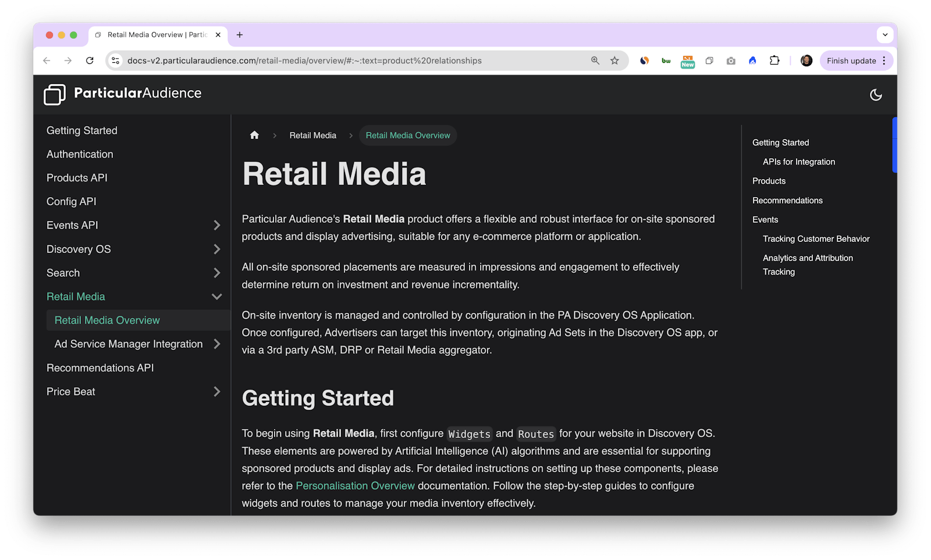
Task: Jump to Tracking Customer Behavior section
Action: [816, 239]
